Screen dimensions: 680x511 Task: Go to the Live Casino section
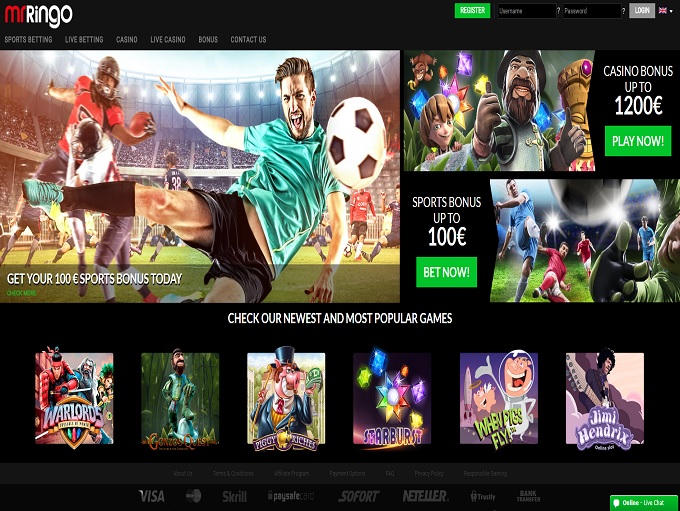pyautogui.click(x=168, y=40)
